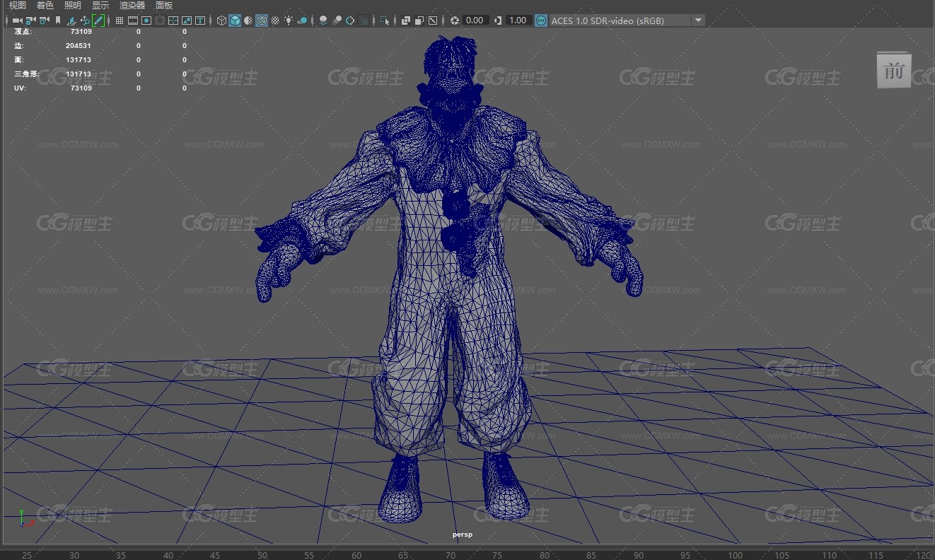
Task: Toggle viewport Shadows icon
Action: click(302, 21)
